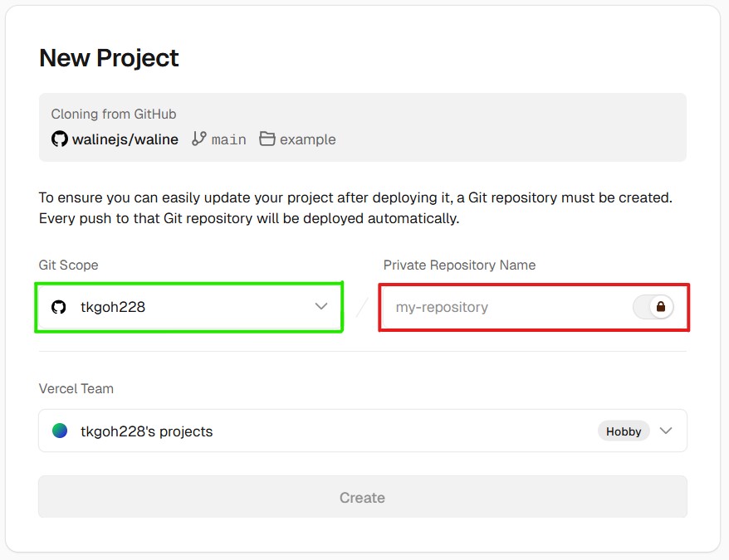Click the GitHub icon inside Git Scope field
Image resolution: width=729 pixels, height=560 pixels.
click(59, 307)
